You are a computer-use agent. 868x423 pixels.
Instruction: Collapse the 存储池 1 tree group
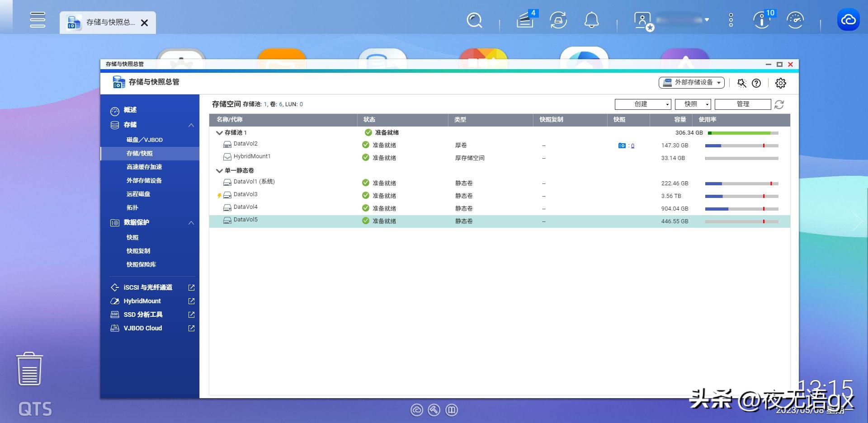(219, 133)
